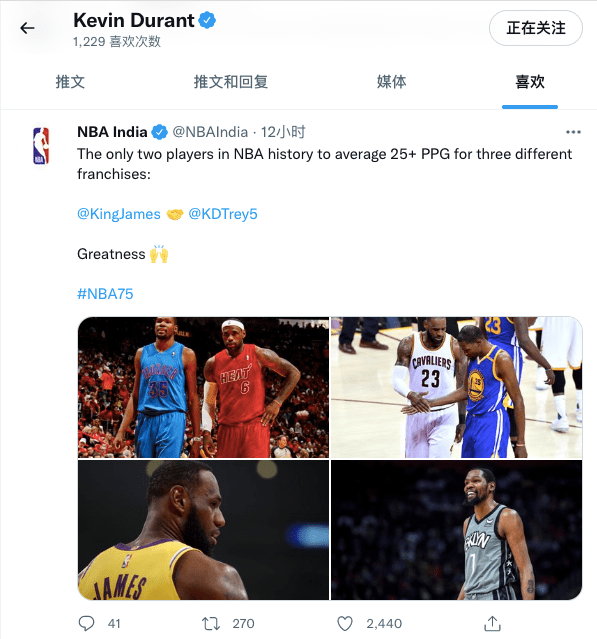Retweet the post using the retweet icon

pyautogui.click(x=211, y=624)
